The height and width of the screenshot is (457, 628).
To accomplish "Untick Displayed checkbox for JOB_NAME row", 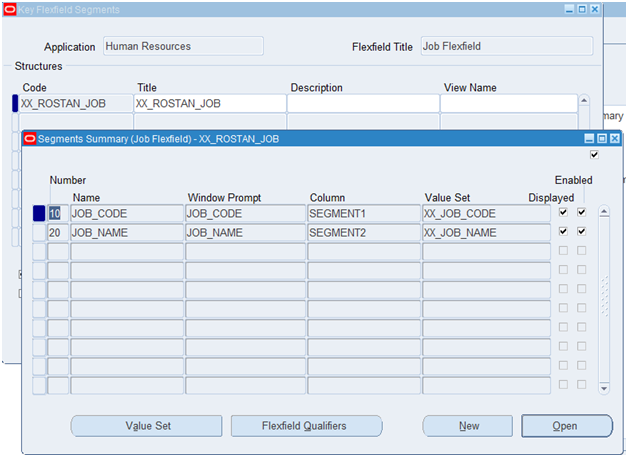I will coord(563,231).
